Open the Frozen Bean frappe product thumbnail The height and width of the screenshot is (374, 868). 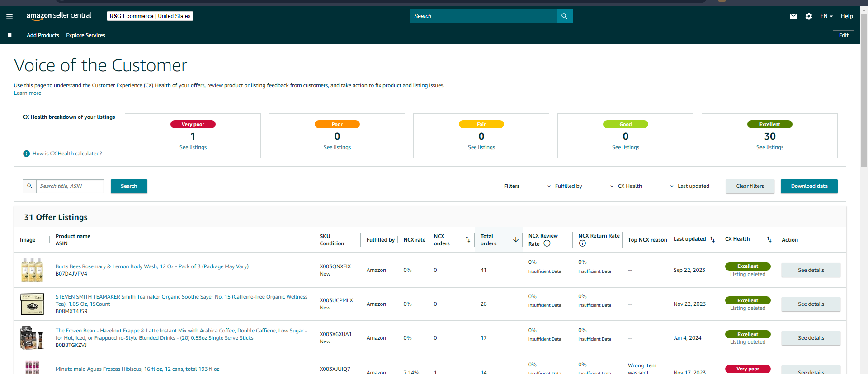coord(32,338)
